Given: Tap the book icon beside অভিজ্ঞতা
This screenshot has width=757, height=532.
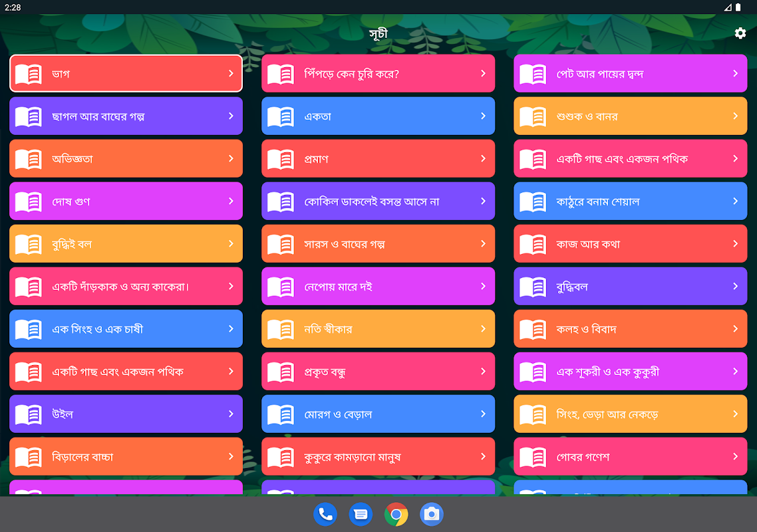Looking at the screenshot, I should (x=29, y=159).
